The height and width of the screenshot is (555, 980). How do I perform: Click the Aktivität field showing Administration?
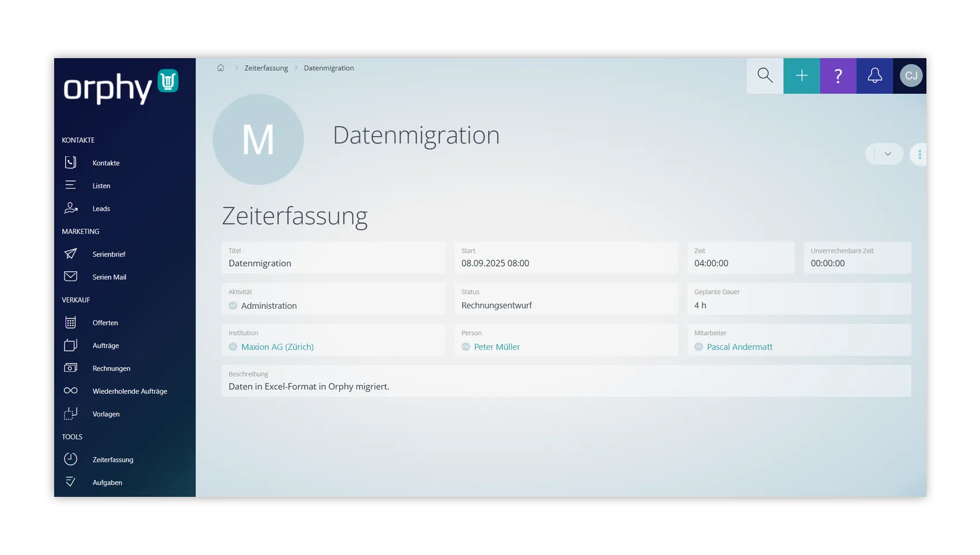[334, 298]
